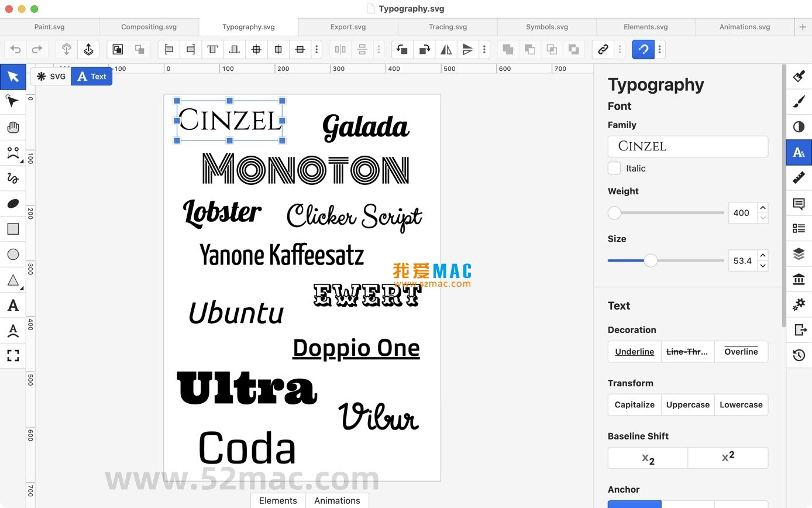This screenshot has height=508, width=812.
Task: Open the Objects list panel
Action: tap(799, 229)
